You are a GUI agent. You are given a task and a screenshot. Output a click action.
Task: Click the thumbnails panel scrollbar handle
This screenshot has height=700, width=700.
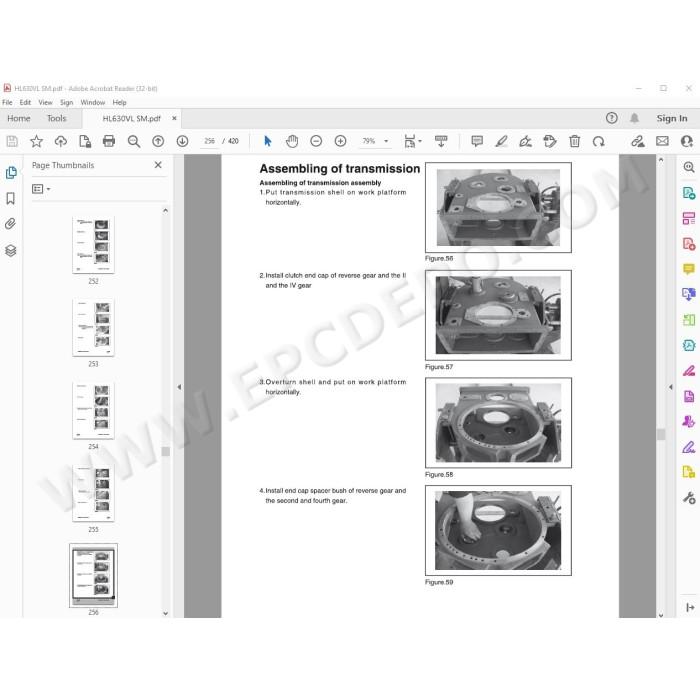click(166, 452)
